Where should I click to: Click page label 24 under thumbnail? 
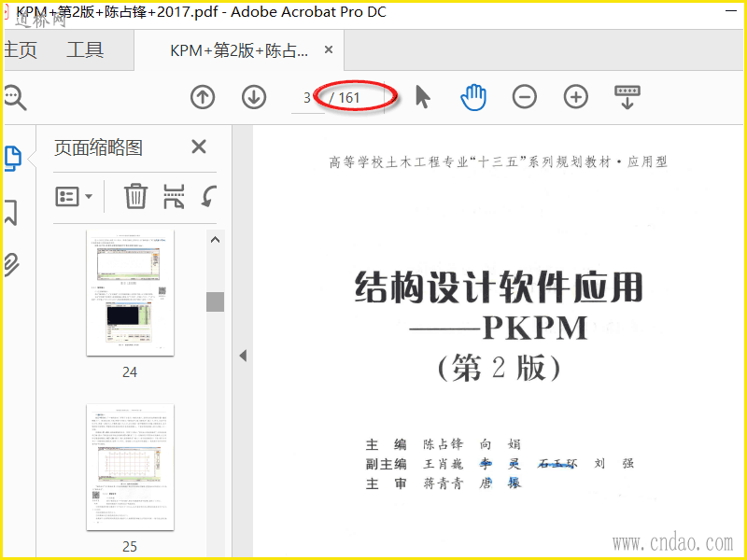(130, 371)
